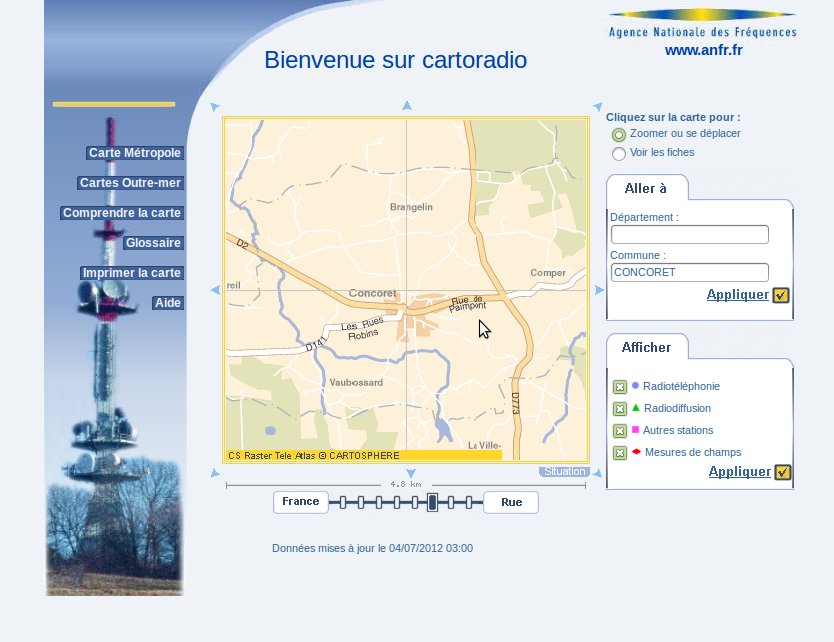This screenshot has height=642, width=834.
Task: Click the Appliquer checkmark icon under Commune
Action: [x=781, y=295]
